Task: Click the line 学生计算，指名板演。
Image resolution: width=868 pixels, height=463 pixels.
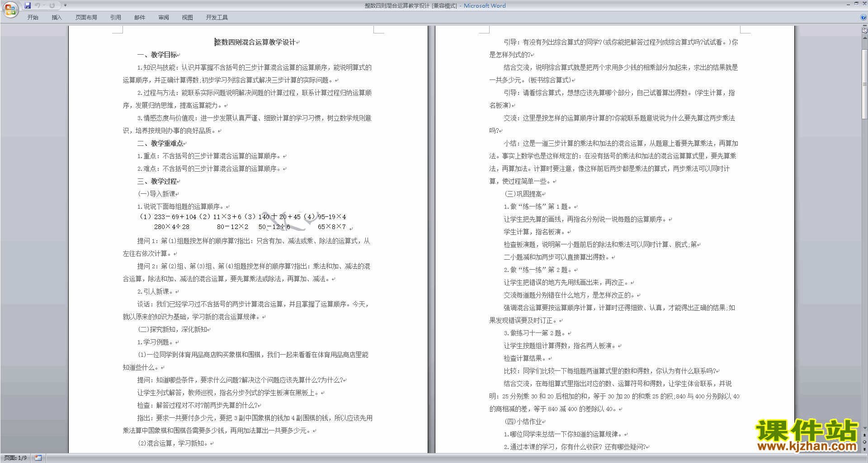Action: pyautogui.click(x=535, y=232)
